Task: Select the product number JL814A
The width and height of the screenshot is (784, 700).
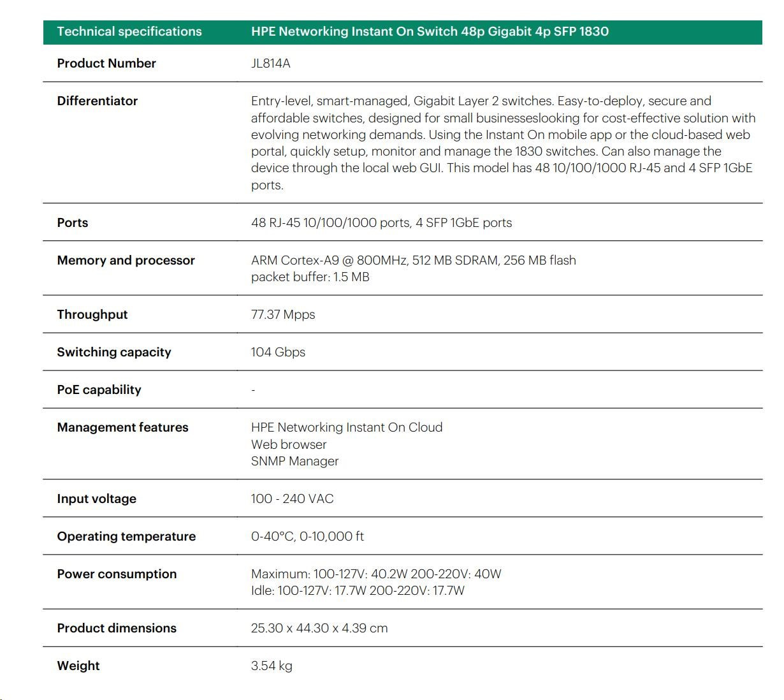Action: pyautogui.click(x=270, y=64)
